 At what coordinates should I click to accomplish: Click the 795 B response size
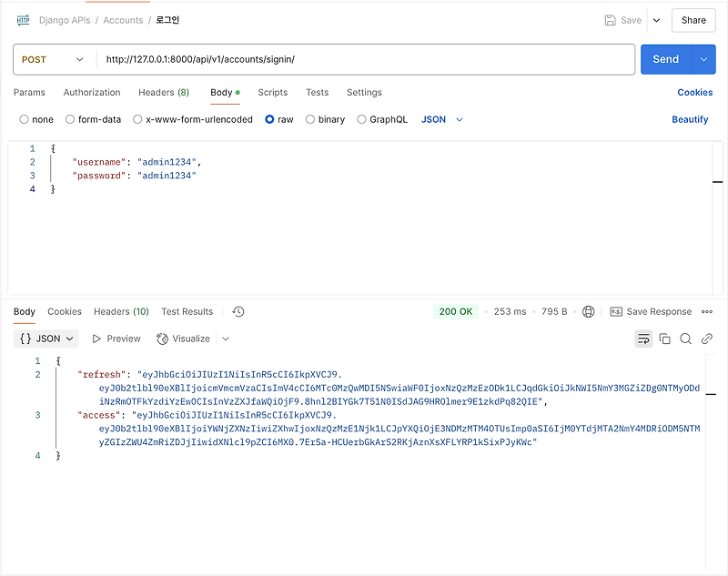coord(554,311)
